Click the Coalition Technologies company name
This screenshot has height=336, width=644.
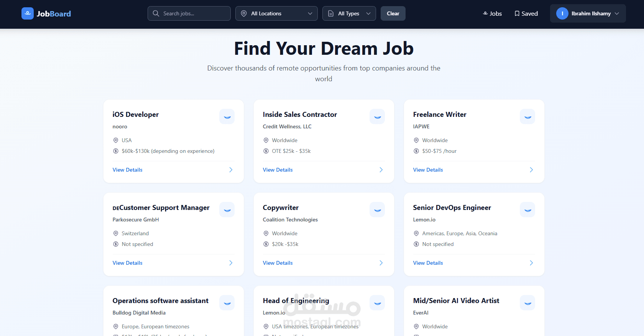290,220
